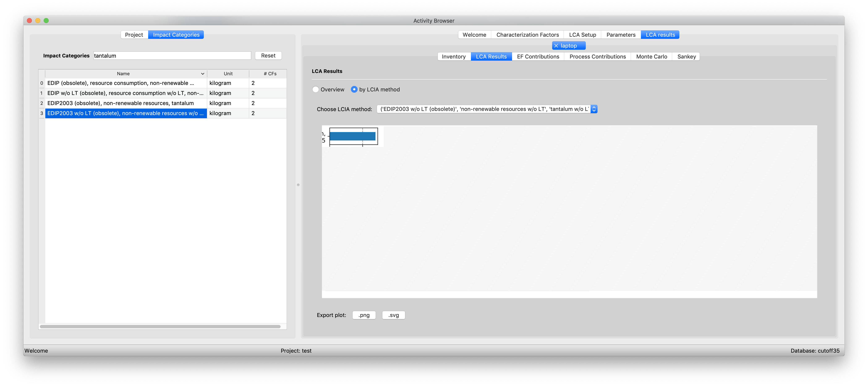
Task: Click the Reset button
Action: pos(268,56)
